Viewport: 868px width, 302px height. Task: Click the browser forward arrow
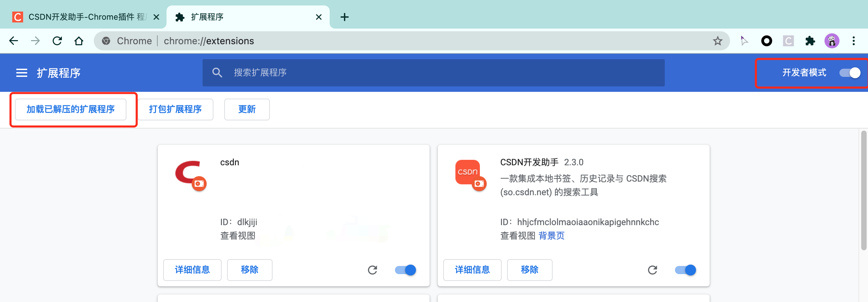pyautogui.click(x=35, y=41)
